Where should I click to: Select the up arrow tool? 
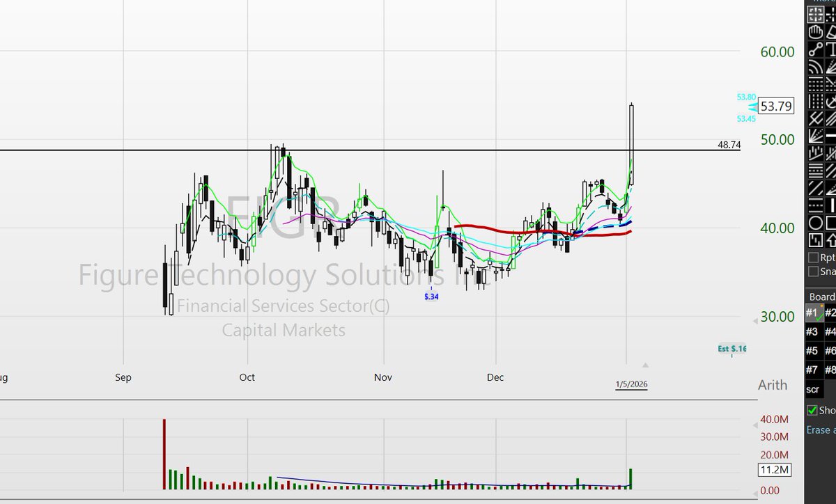(831, 240)
